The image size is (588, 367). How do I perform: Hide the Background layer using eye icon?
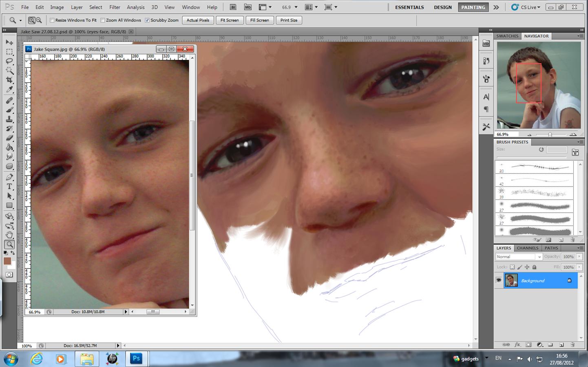coord(499,280)
